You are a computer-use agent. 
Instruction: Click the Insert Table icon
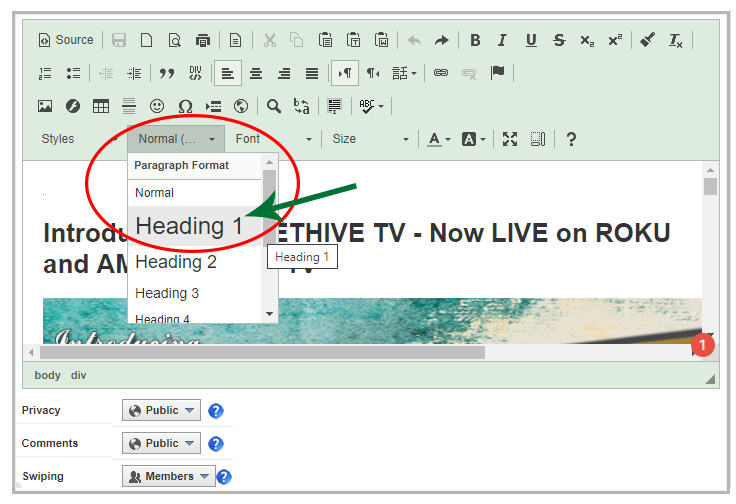101,106
